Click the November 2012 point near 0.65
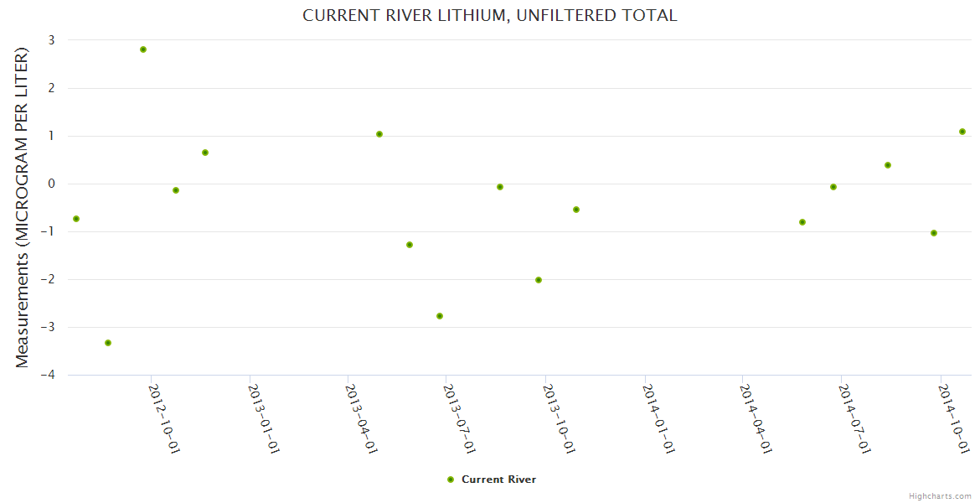Viewport: 980px width, 503px height. [205, 153]
